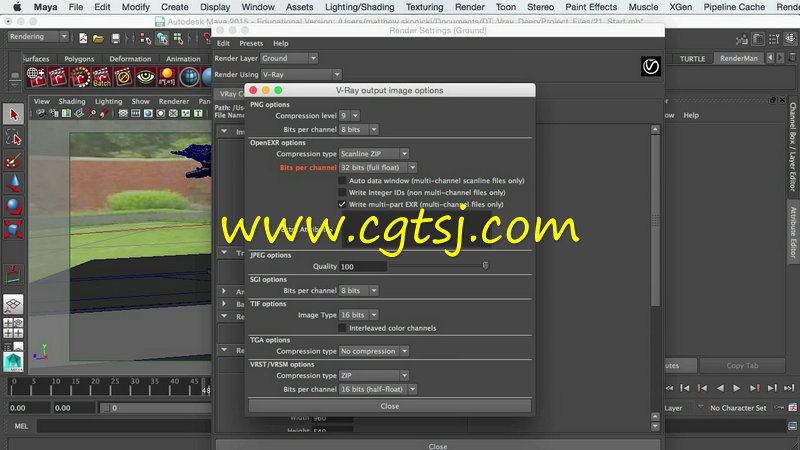Open TGA Compression type dropdown

coord(374,351)
